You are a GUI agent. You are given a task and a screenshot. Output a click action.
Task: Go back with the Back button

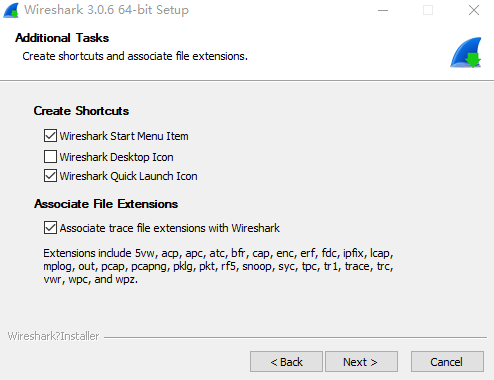coord(286,361)
